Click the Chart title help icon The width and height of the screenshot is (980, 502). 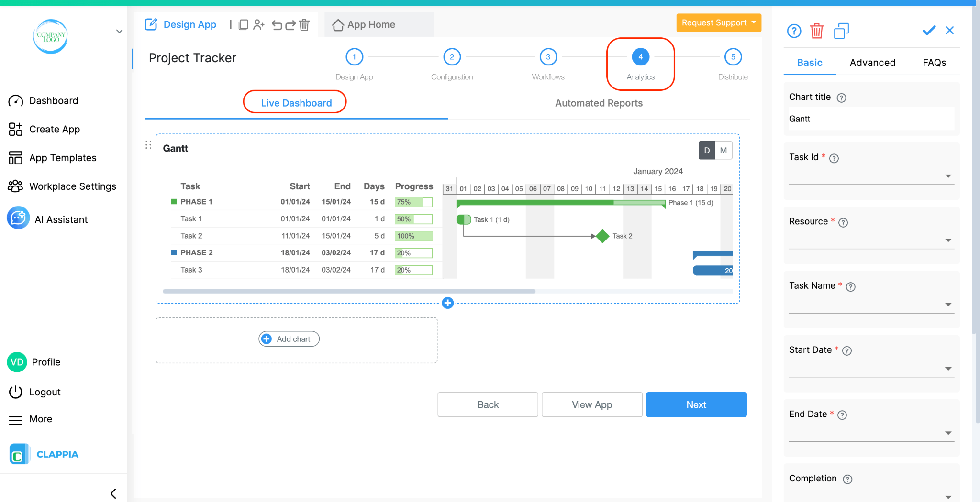841,98
